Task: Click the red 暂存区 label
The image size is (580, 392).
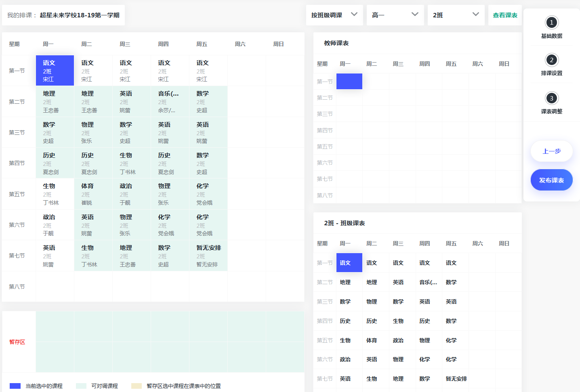Action: pos(17,342)
